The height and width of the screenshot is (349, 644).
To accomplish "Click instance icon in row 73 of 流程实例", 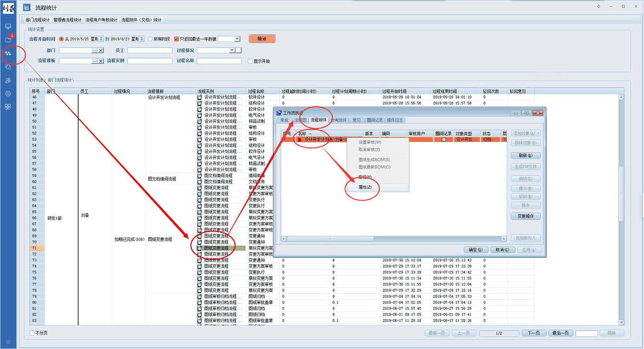I will point(200,260).
